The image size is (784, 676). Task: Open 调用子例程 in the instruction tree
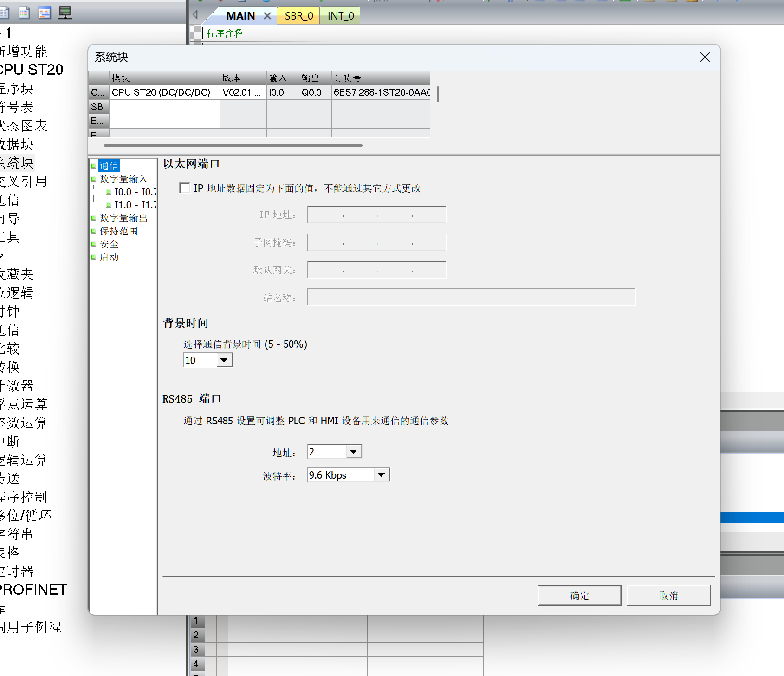[31, 627]
